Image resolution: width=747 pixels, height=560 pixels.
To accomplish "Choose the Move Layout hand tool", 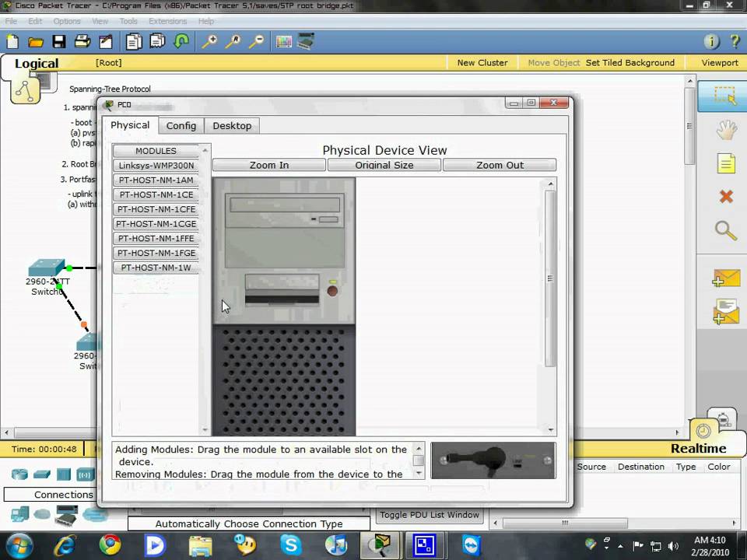I will coord(726,130).
